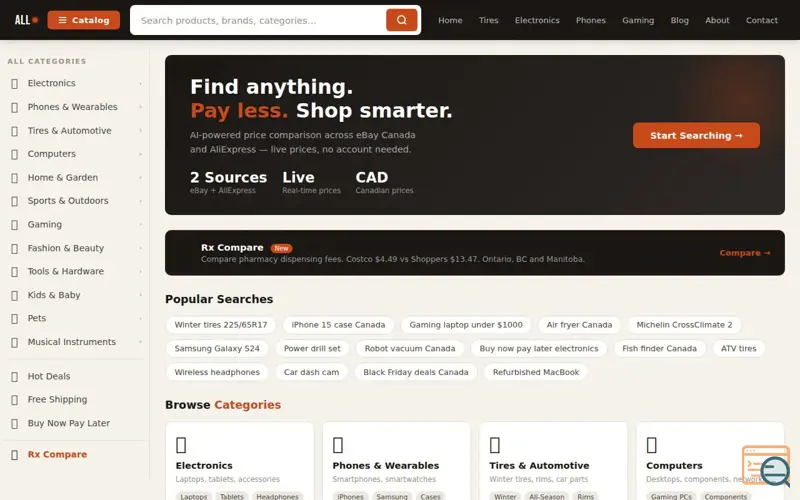This screenshot has height=500, width=800.
Task: Click the Compare link in Rx banner
Action: [x=744, y=253]
